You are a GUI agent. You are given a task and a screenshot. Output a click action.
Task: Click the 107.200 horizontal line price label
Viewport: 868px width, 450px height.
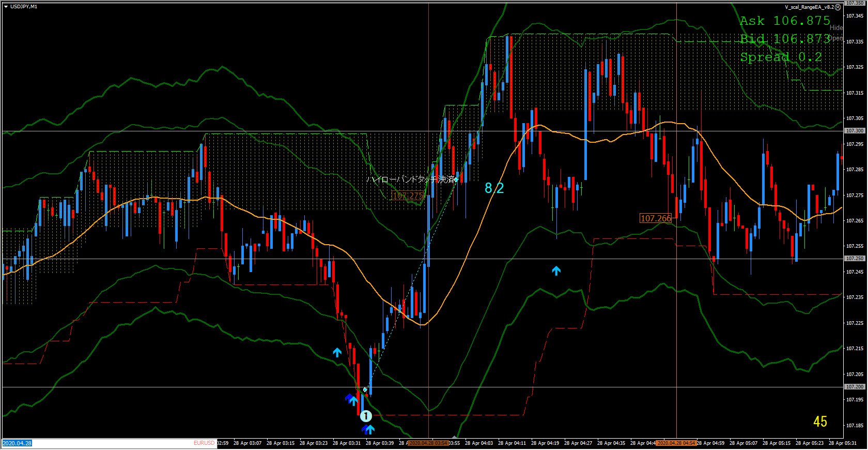pyautogui.click(x=855, y=387)
